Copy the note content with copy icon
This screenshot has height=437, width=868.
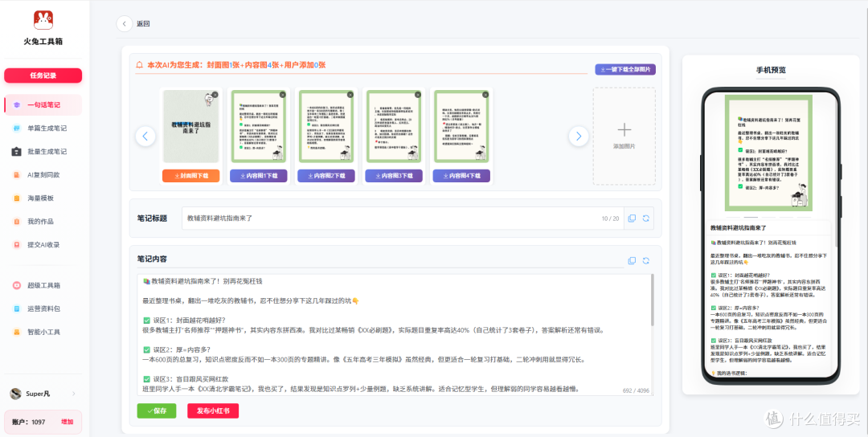tap(632, 260)
